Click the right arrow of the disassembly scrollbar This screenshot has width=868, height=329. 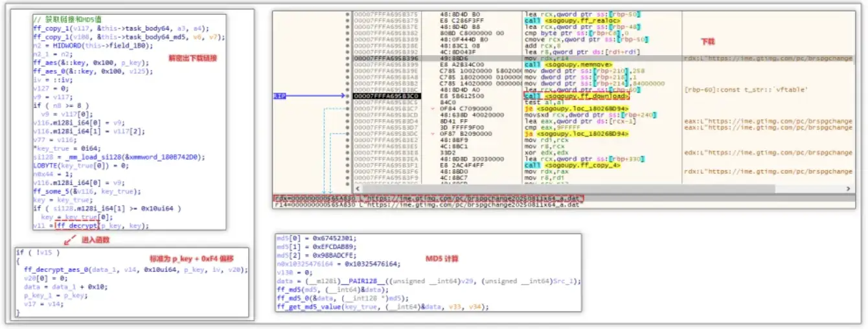tap(849, 188)
